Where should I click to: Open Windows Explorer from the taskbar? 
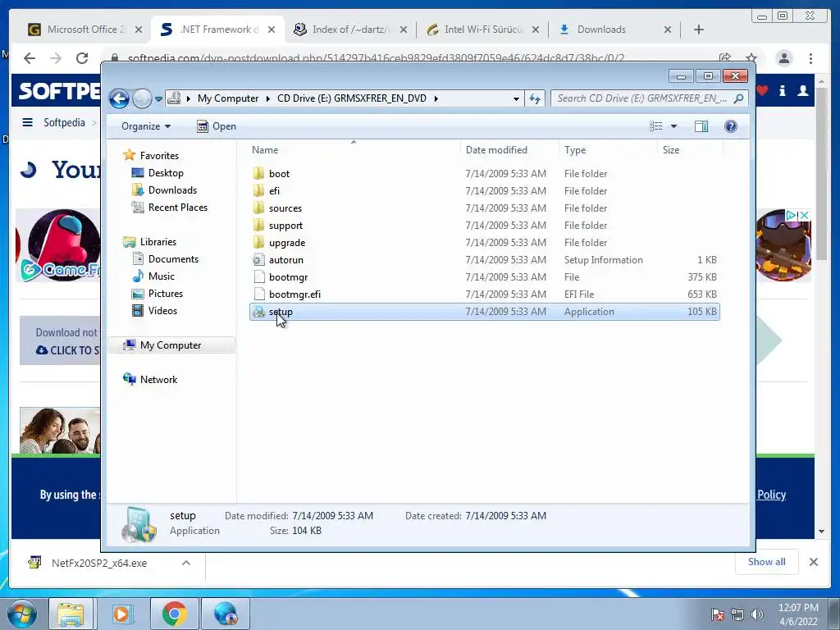71,614
